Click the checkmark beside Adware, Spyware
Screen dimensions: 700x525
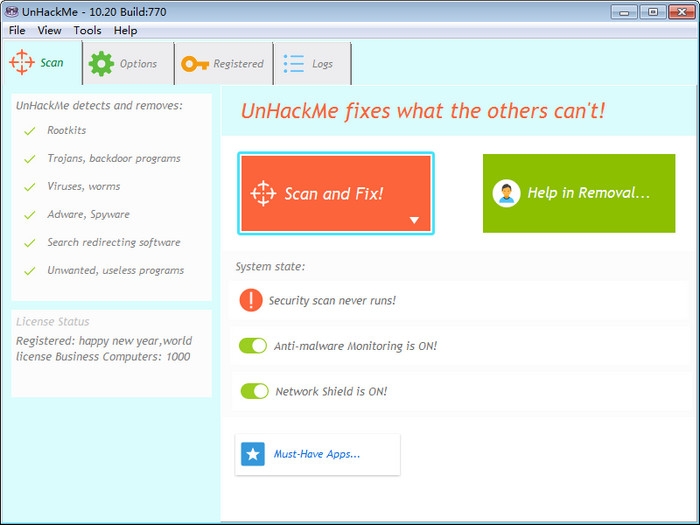click(29, 215)
